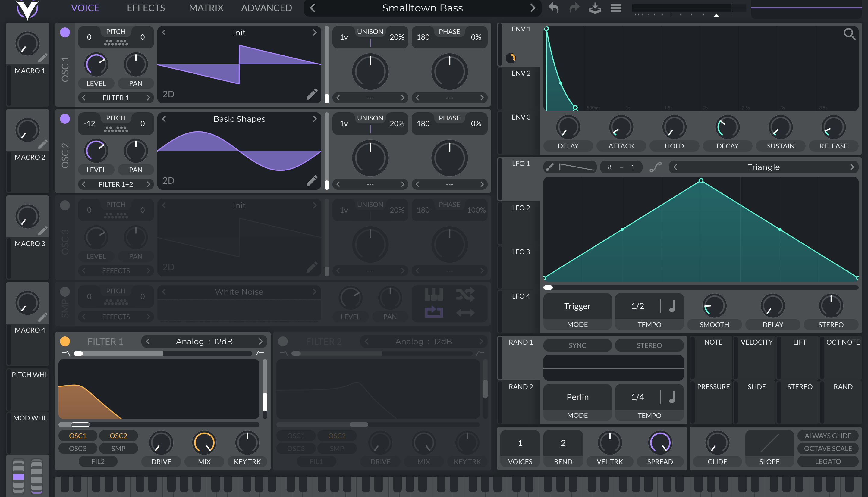Image resolution: width=868 pixels, height=497 pixels.
Task: Next Filter 1 Analog 12dB type
Action: tap(261, 341)
